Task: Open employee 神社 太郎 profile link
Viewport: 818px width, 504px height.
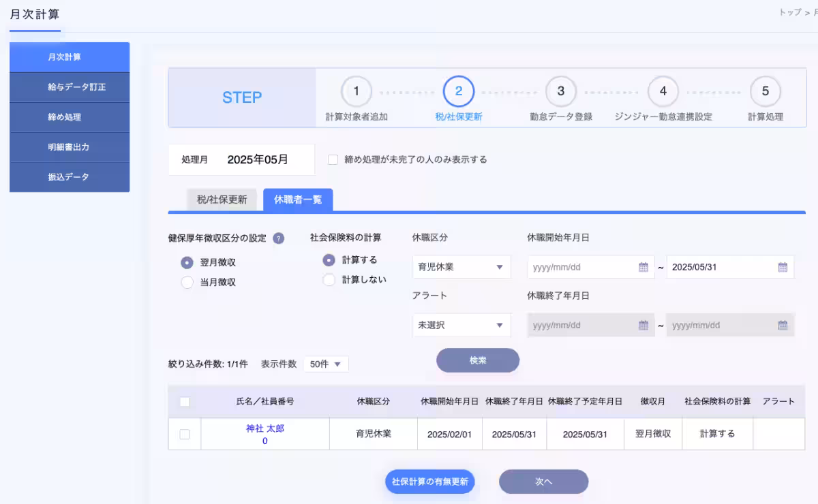Action: pyautogui.click(x=264, y=428)
